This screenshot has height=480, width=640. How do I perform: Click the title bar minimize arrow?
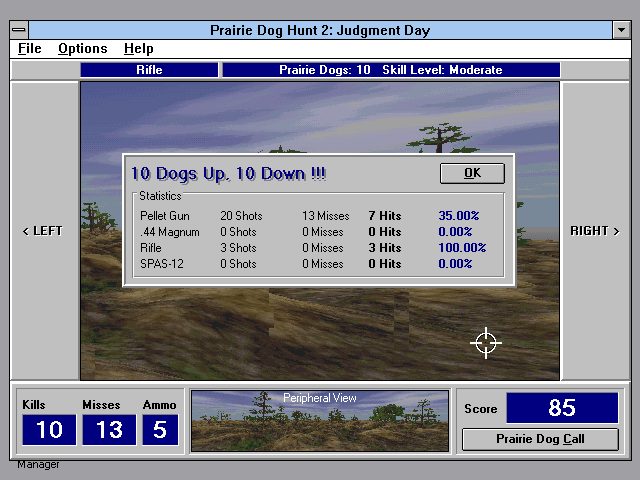[x=621, y=30]
